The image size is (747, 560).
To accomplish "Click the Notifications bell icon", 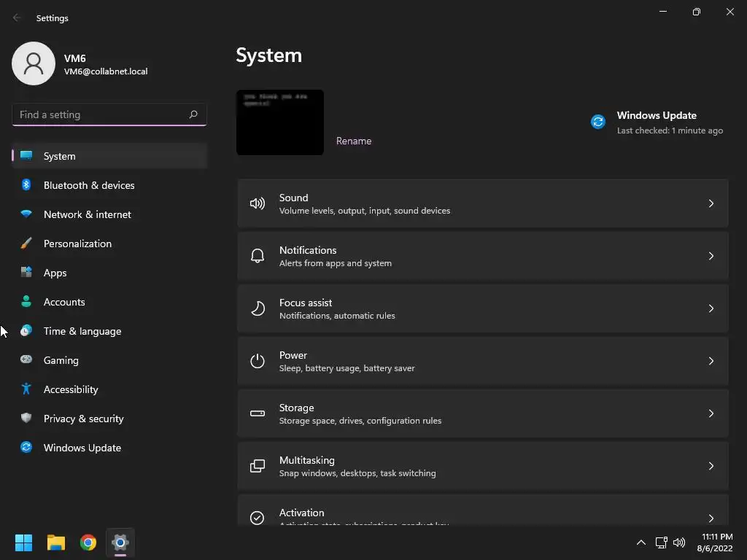I will 258,256.
